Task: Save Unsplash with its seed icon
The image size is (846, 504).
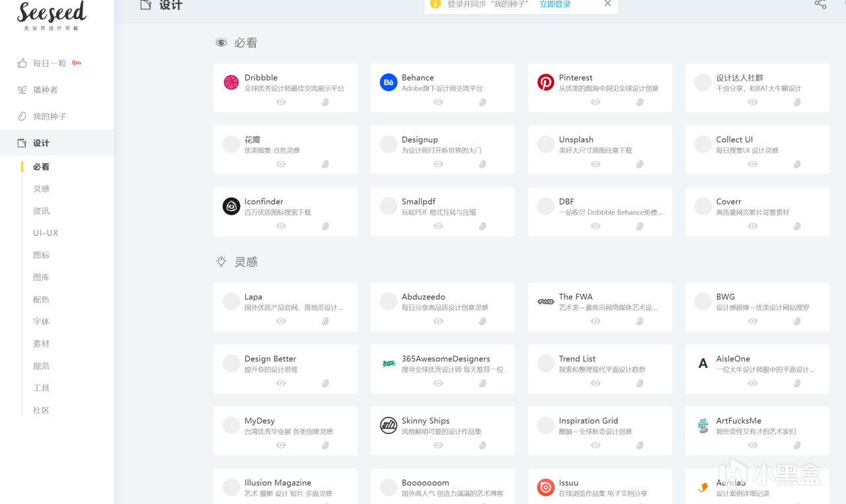Action: click(640, 164)
